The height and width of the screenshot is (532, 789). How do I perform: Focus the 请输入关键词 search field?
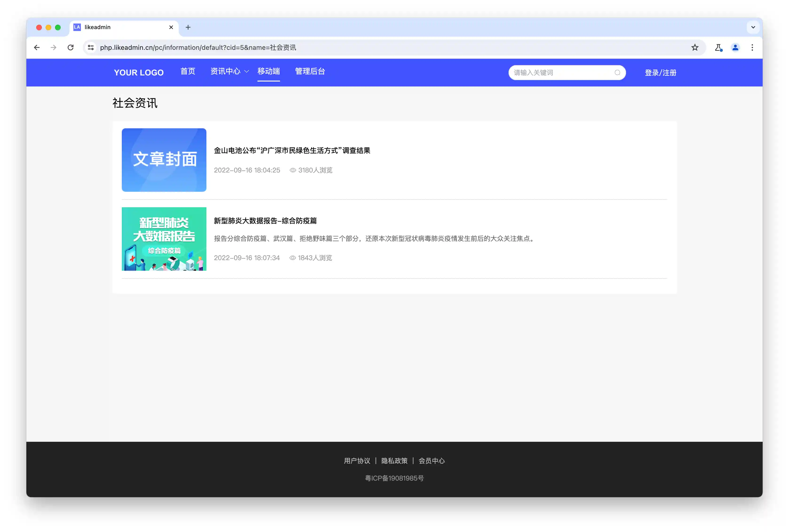click(560, 73)
